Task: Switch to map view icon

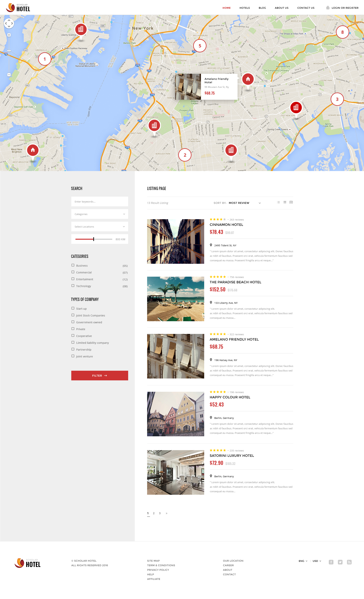Action: point(291,202)
